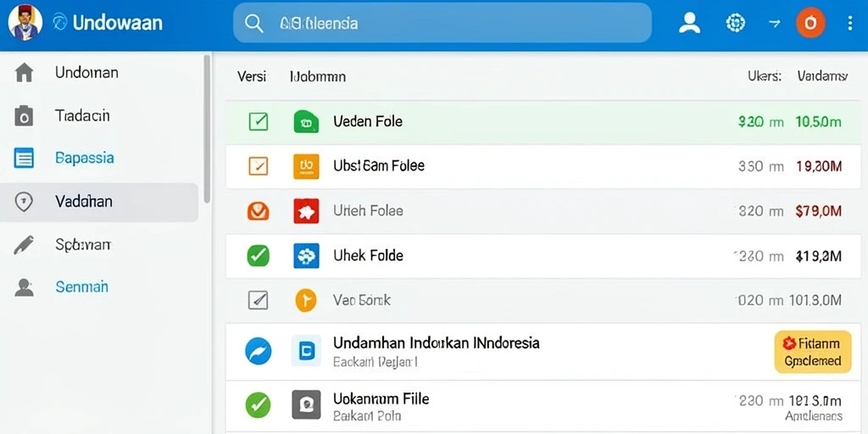Click the person icon beside Senman
This screenshot has width=868, height=434.
coord(23,287)
